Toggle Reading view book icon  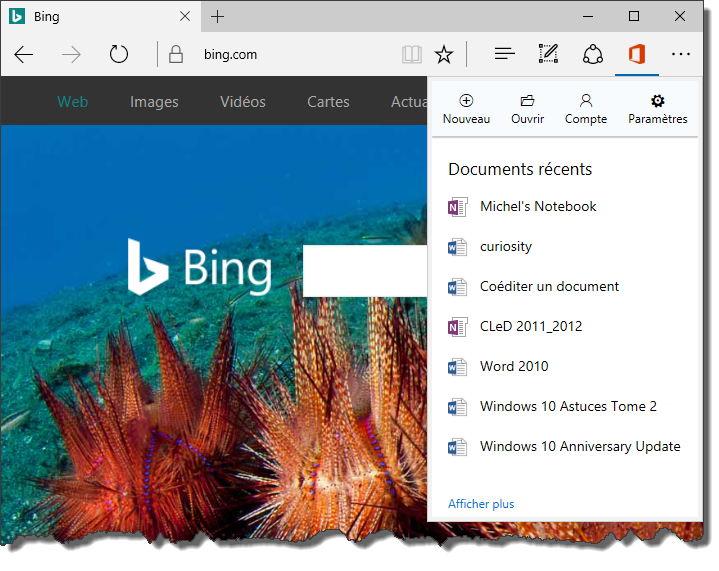(x=412, y=54)
